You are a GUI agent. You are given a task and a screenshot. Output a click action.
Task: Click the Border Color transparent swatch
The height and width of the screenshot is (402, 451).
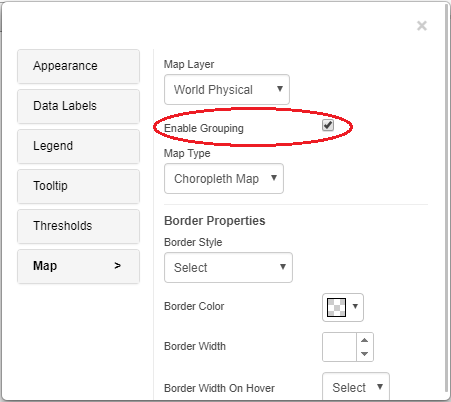point(336,307)
